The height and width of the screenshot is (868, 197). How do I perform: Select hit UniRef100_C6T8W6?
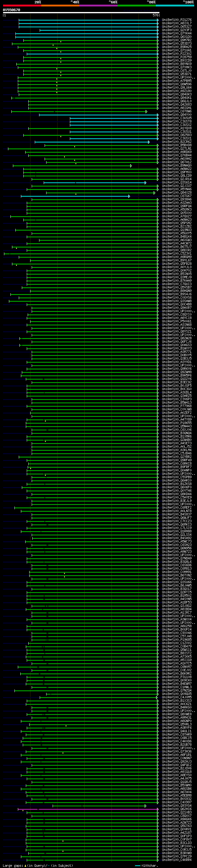click(176, 111)
